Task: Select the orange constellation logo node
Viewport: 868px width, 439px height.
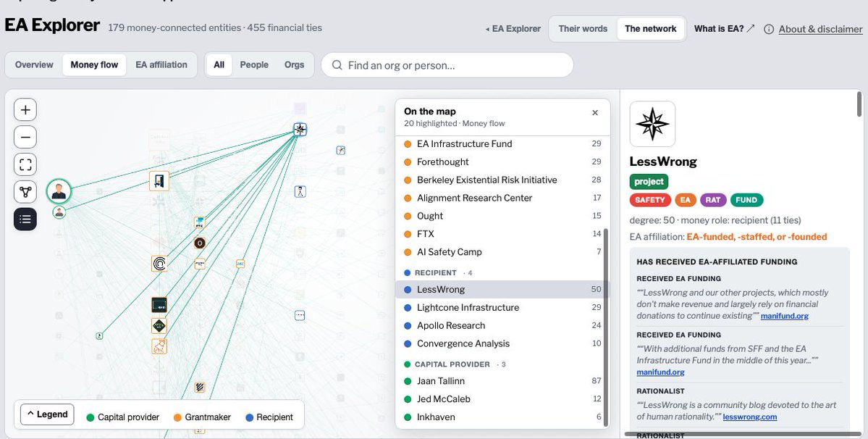Action: coord(159,346)
